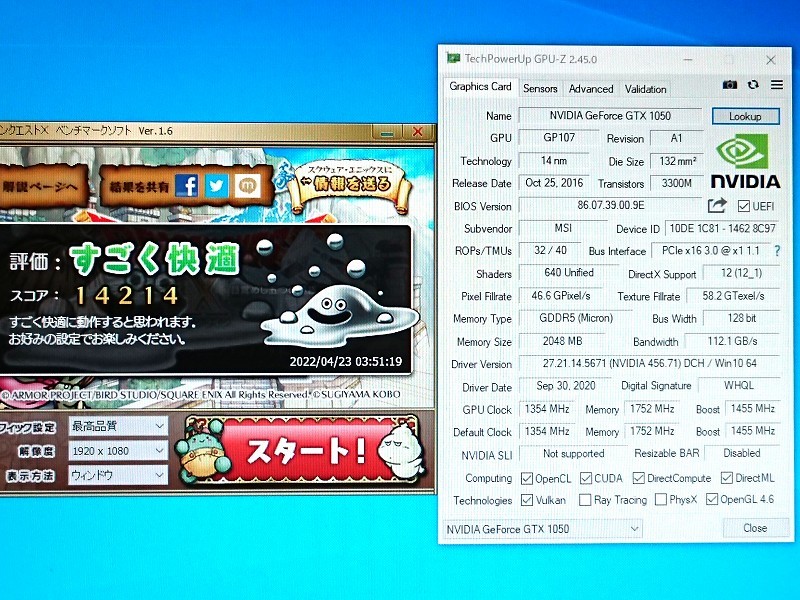Click the GPU-Z Close button

(755, 528)
